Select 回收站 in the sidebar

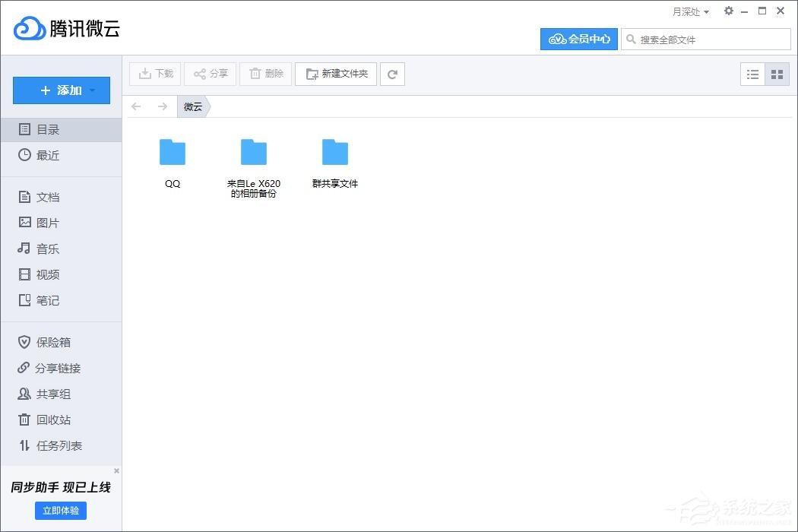coord(52,420)
